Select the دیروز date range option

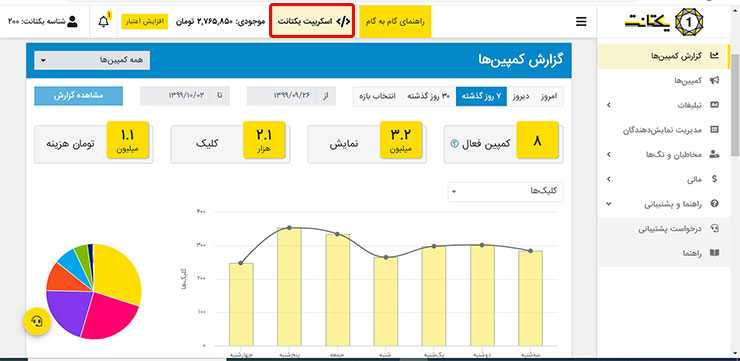pyautogui.click(x=521, y=96)
